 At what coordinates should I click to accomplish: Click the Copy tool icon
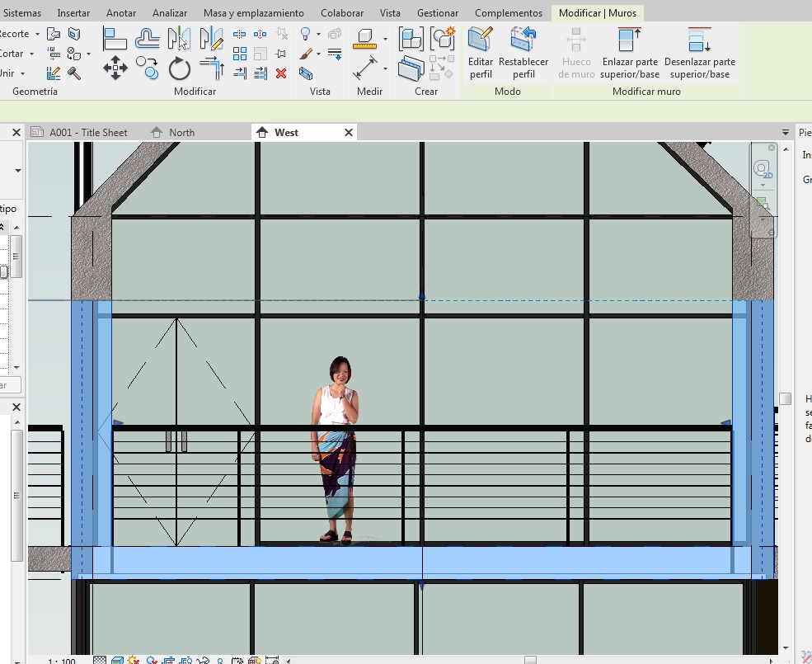[x=147, y=68]
